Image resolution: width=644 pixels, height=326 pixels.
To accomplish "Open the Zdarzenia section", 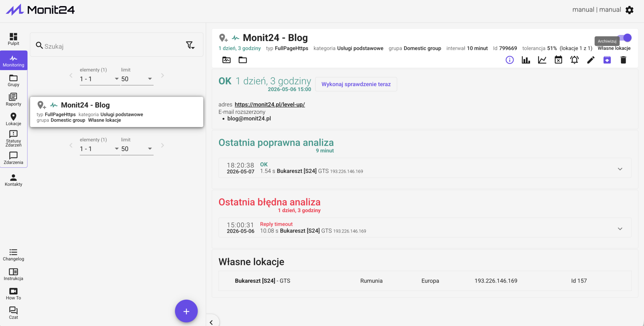I will pos(14,158).
